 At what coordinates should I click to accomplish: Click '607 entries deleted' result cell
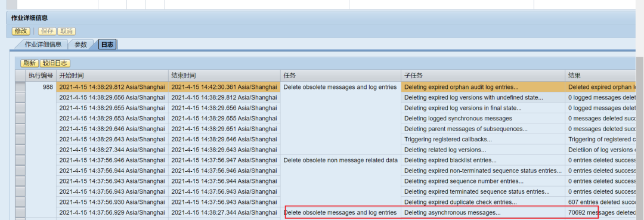click(601, 202)
